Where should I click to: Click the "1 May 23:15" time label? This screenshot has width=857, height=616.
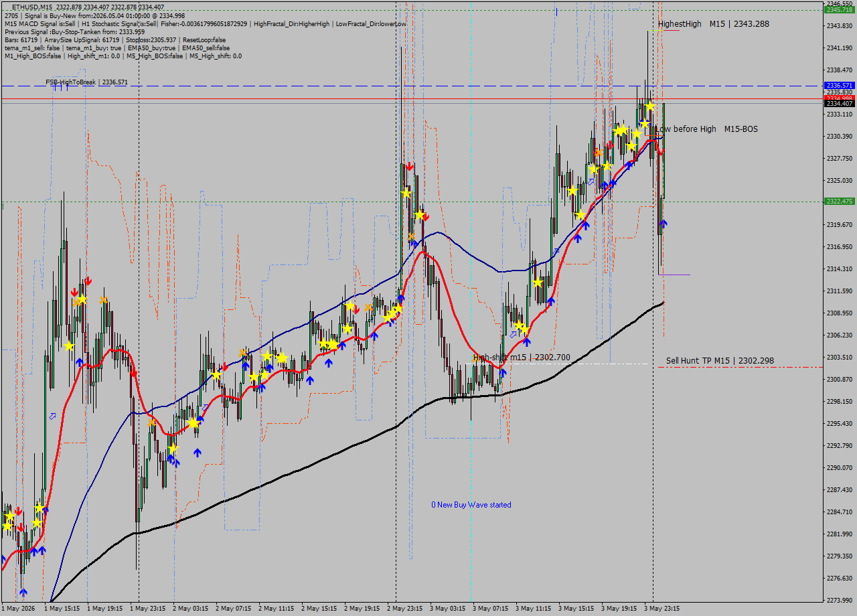pyautogui.click(x=148, y=609)
